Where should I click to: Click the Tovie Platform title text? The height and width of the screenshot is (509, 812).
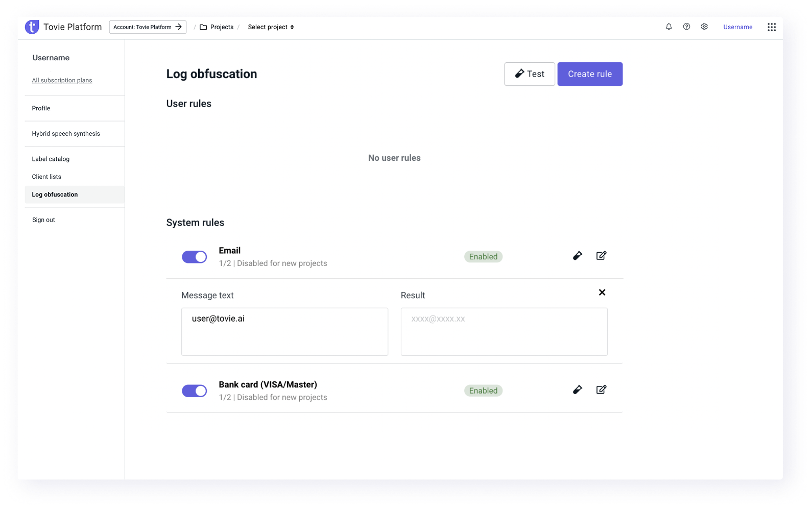coord(73,27)
